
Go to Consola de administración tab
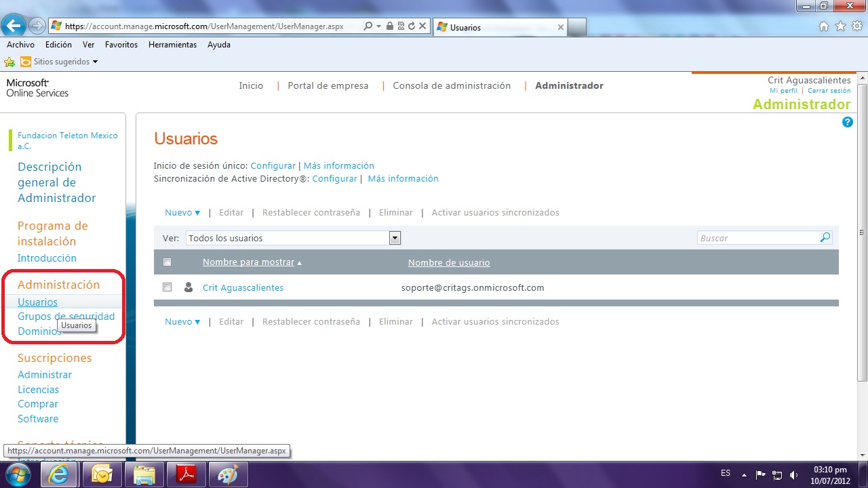[452, 85]
